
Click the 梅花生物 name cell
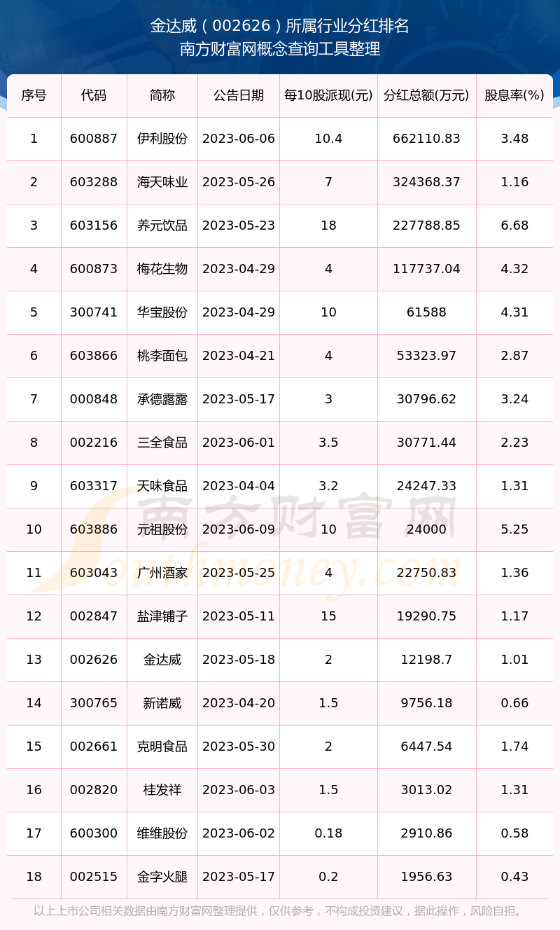(162, 269)
